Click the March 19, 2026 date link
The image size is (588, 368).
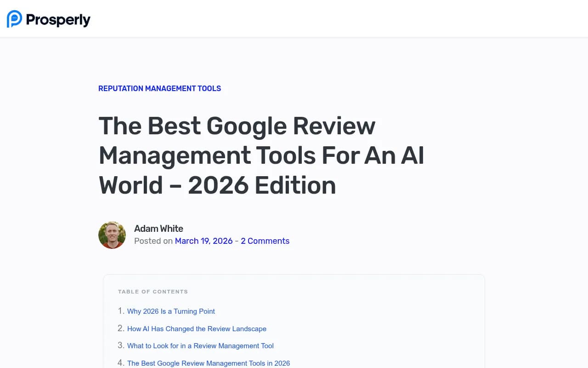point(204,241)
